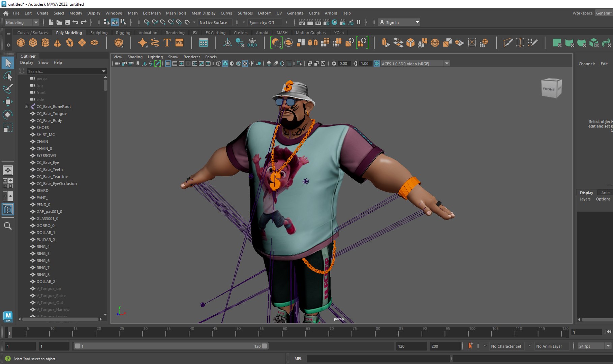Open the Outliner search filter dropdown
This screenshot has height=364, width=613.
[104, 71]
